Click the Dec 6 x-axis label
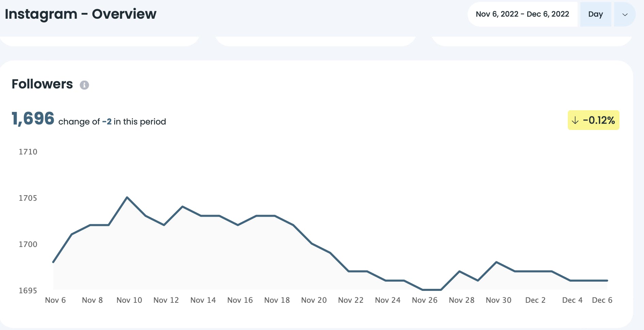This screenshot has width=644, height=330. point(602,300)
